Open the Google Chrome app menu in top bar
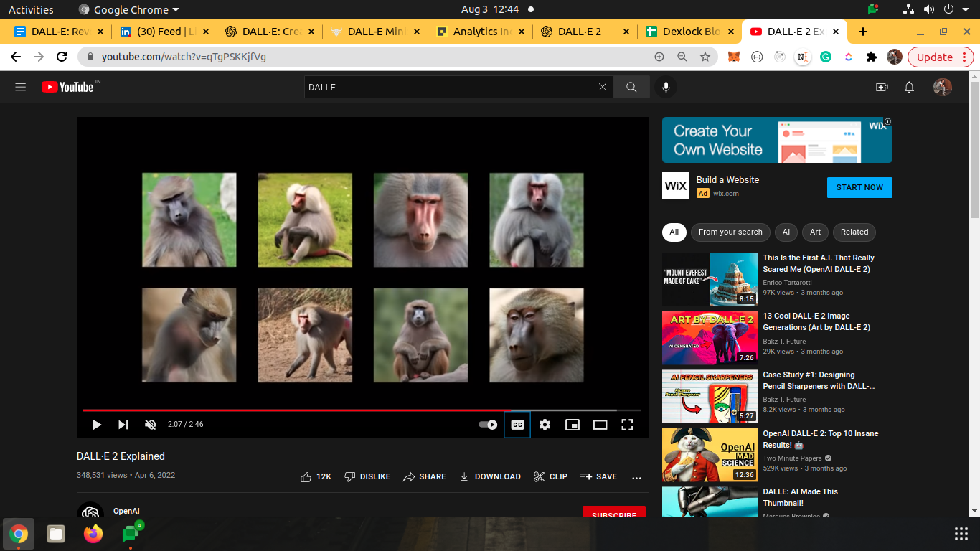Image resolution: width=980 pixels, height=551 pixels. point(129,10)
